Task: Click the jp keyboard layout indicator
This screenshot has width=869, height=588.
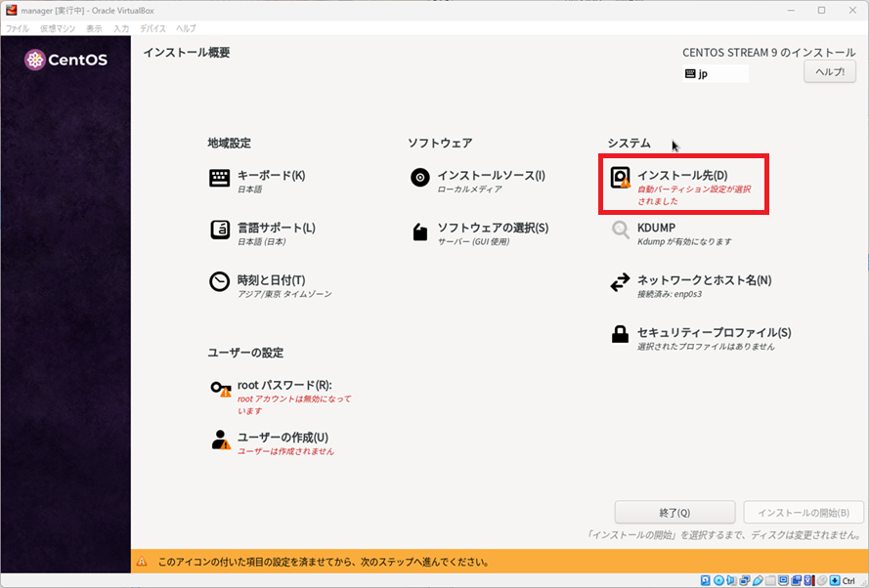Action: [x=716, y=73]
